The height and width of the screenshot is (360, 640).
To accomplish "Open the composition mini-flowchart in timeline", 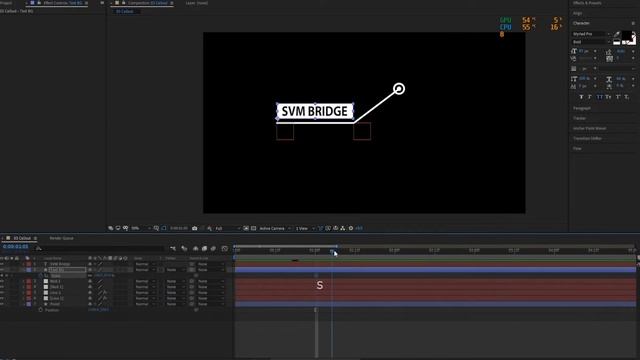I will click(x=173, y=248).
